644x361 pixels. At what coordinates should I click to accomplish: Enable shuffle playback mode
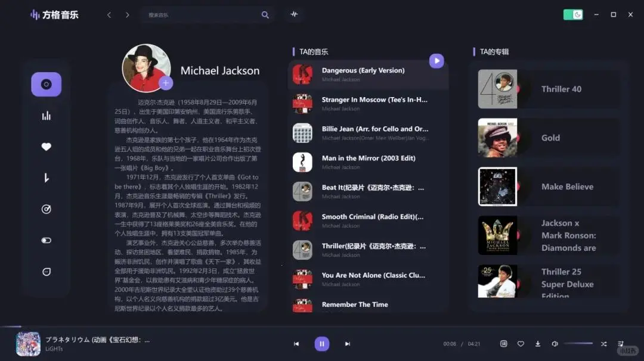(x=603, y=344)
